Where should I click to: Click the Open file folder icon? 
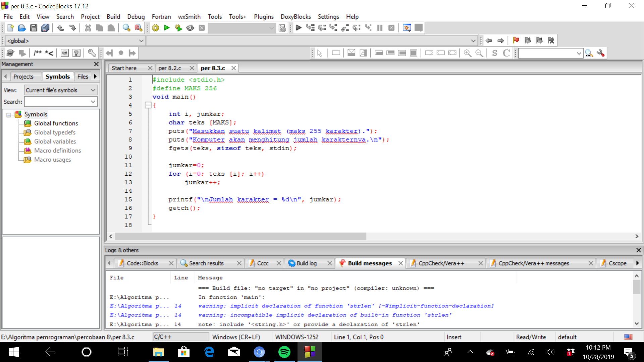coord(22,28)
